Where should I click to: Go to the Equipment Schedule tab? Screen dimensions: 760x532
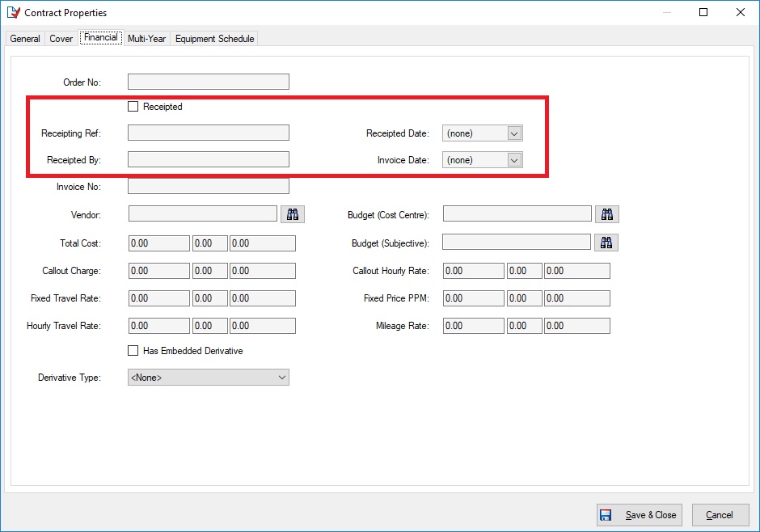tap(214, 39)
